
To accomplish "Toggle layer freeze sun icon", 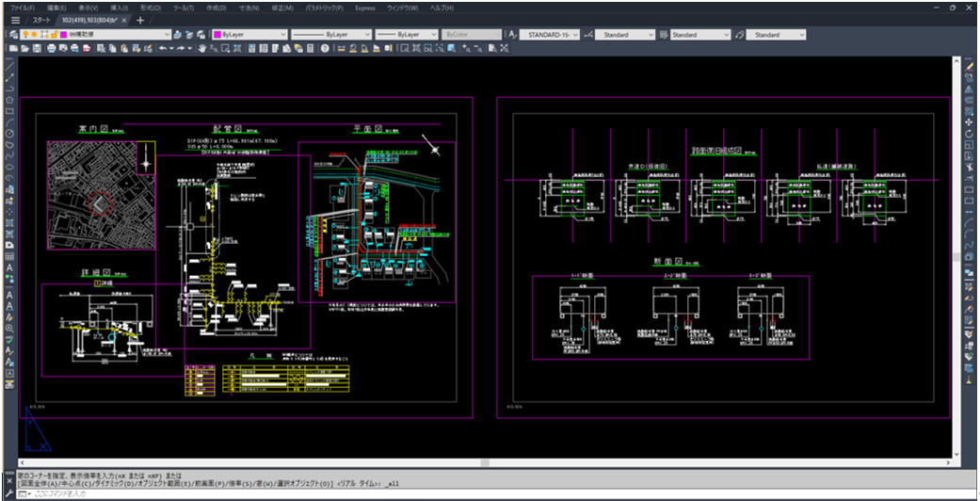I will [35, 35].
